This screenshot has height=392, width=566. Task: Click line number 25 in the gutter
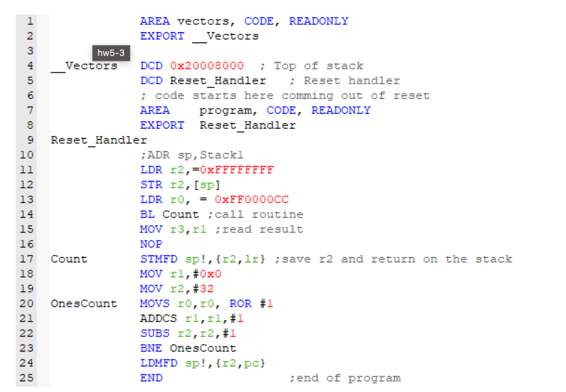[26, 377]
